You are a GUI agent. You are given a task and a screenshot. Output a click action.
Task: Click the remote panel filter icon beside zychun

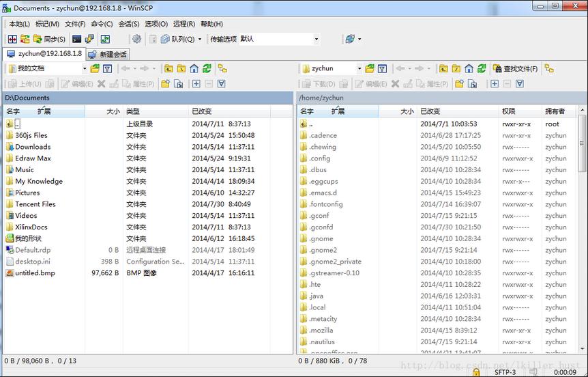click(382, 68)
